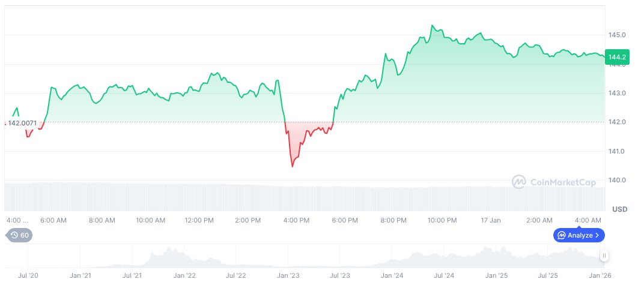Select Jan '23 on the overview timeline
644x282 pixels.
tap(288, 275)
